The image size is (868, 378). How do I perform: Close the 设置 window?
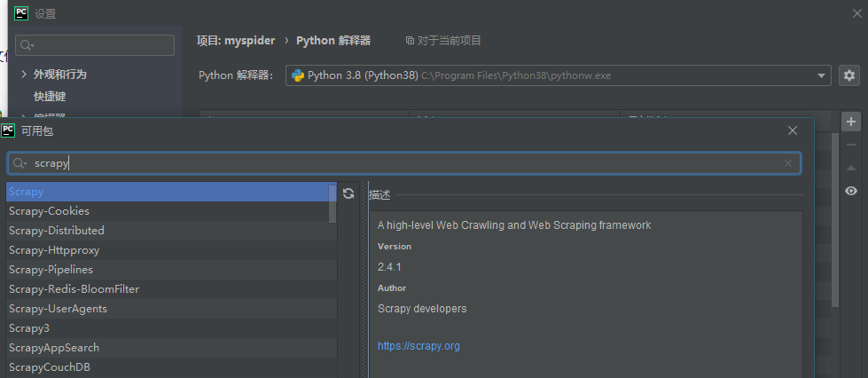(856, 14)
